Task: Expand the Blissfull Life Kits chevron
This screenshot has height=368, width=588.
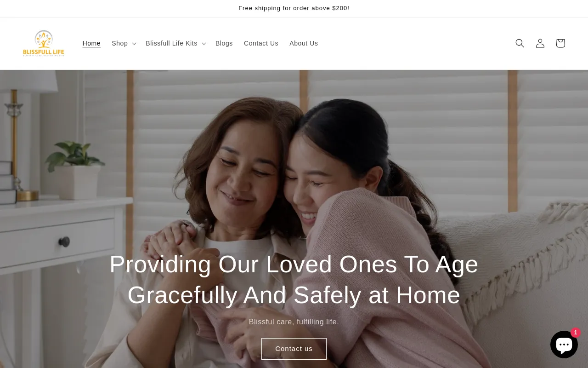Action: [x=204, y=44]
